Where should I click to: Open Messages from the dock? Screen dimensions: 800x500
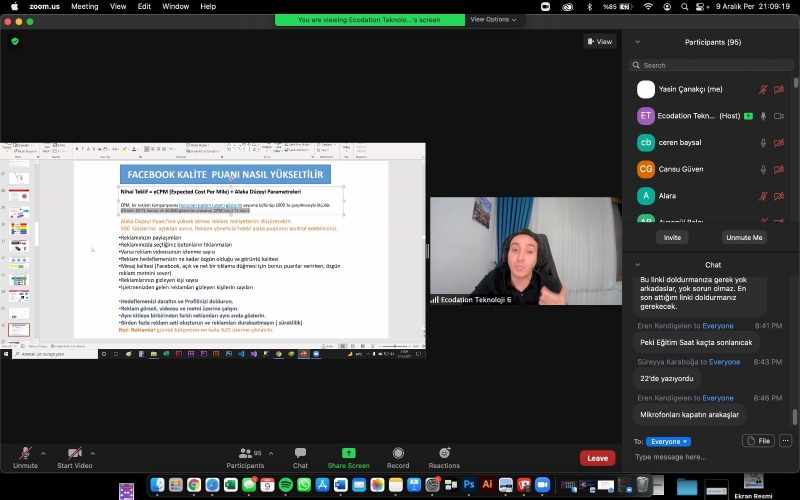pyautogui.click(x=249, y=484)
